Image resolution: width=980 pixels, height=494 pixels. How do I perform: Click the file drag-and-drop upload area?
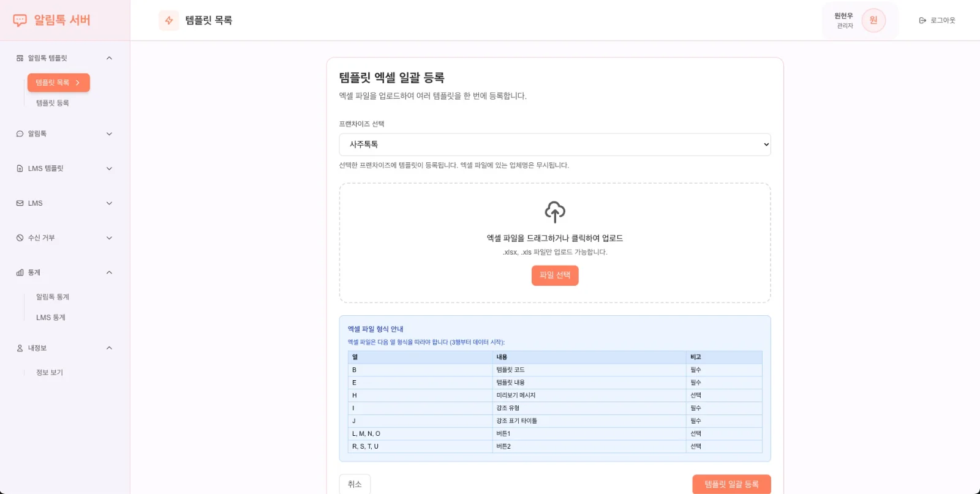click(x=555, y=243)
